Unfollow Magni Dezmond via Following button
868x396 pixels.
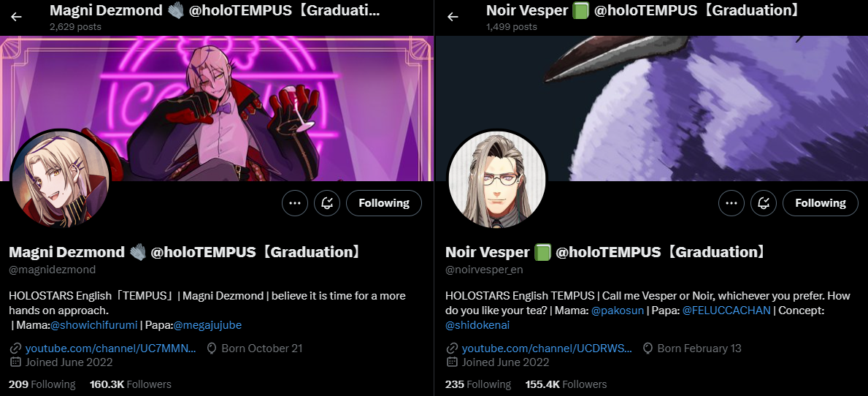[x=383, y=203]
